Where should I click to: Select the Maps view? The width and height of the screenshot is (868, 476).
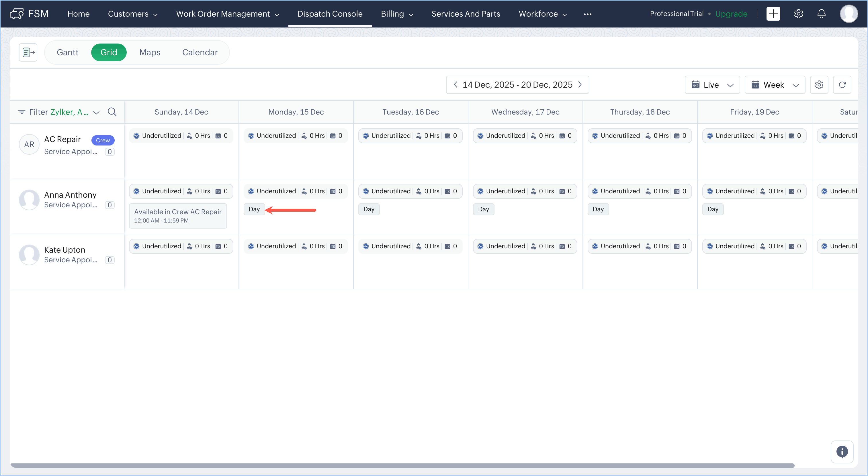click(150, 52)
